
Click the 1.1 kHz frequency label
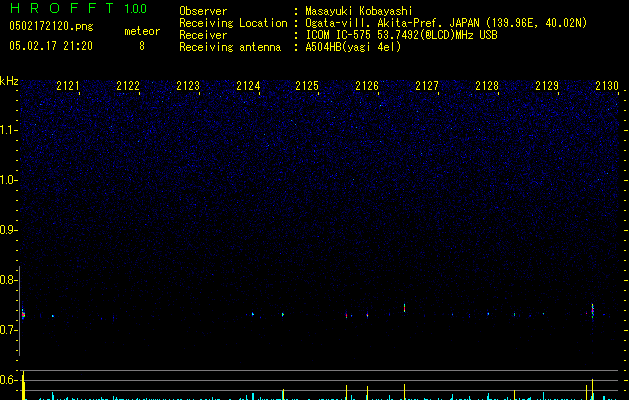(x=9, y=130)
